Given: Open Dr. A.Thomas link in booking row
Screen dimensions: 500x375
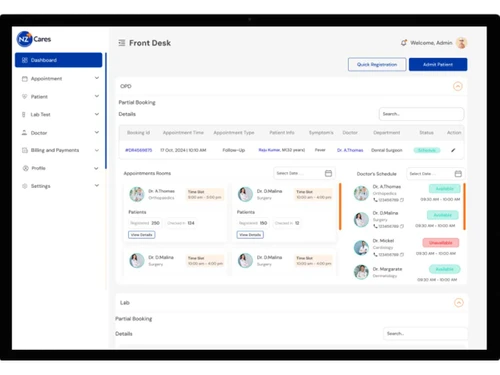Looking at the screenshot, I should pyautogui.click(x=350, y=150).
